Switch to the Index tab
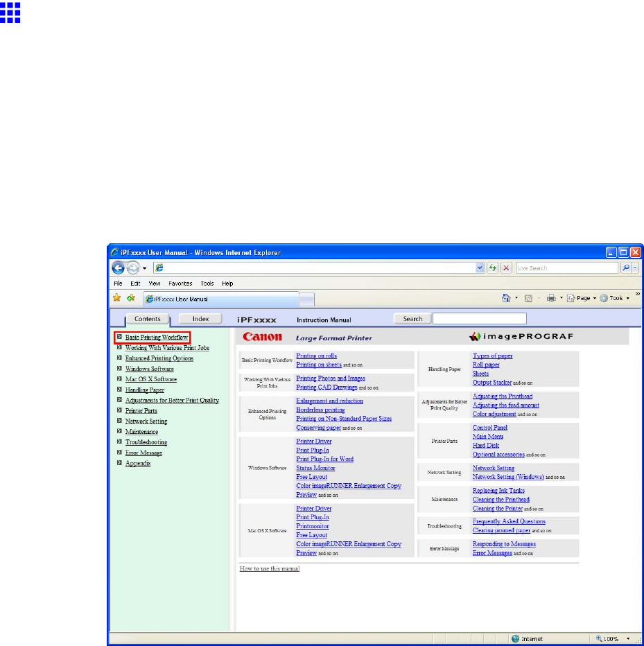The height and width of the screenshot is (646, 644). [x=200, y=319]
